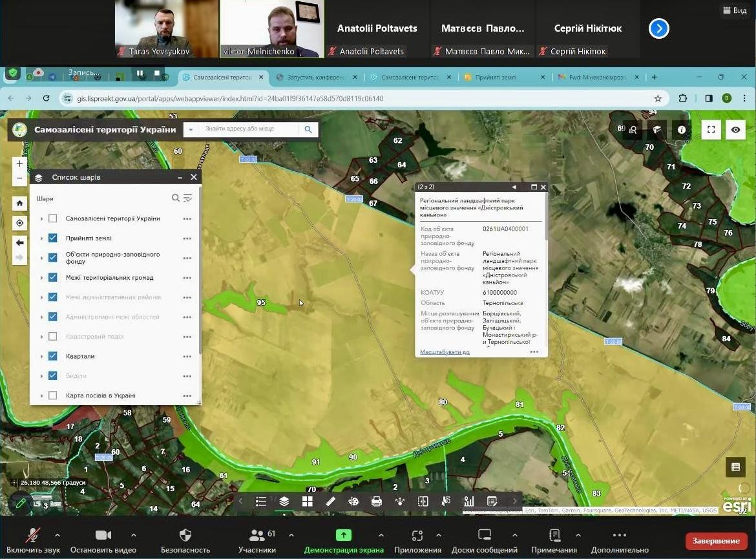
Task: Enable the Самозалісені території України layer checkbox
Action: [53, 218]
